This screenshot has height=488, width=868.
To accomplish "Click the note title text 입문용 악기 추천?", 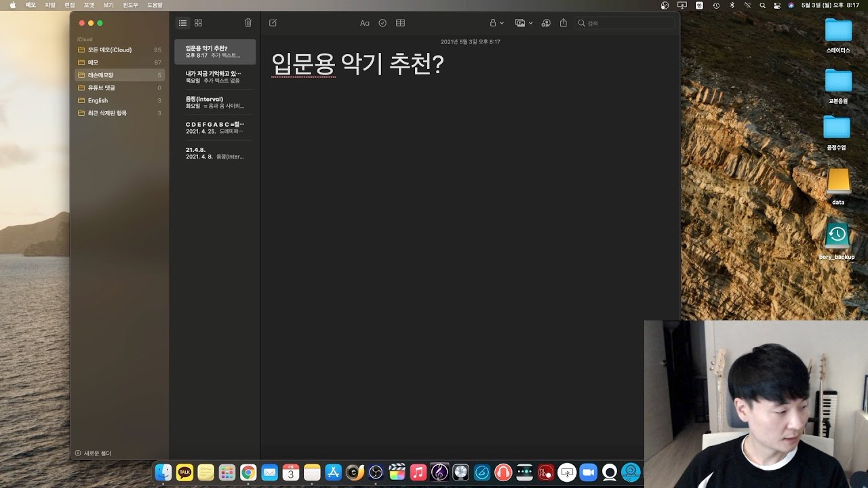I will click(357, 64).
